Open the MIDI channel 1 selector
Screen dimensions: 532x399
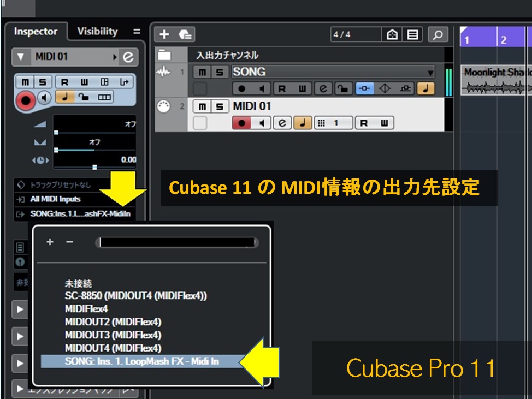click(334, 123)
